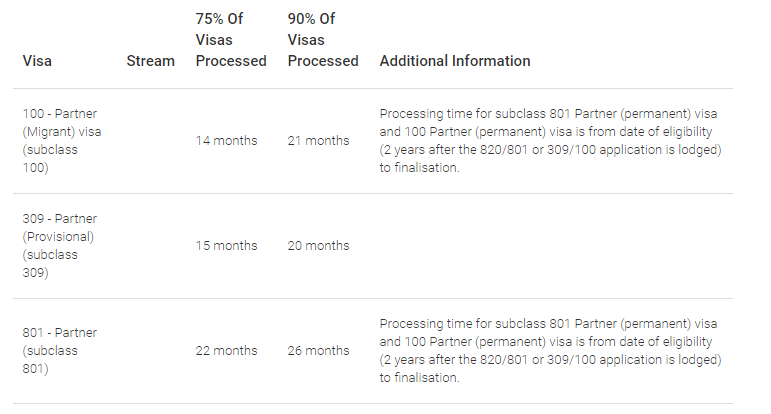
Task: Select the 90% Of Visas Processed header
Action: click(323, 40)
